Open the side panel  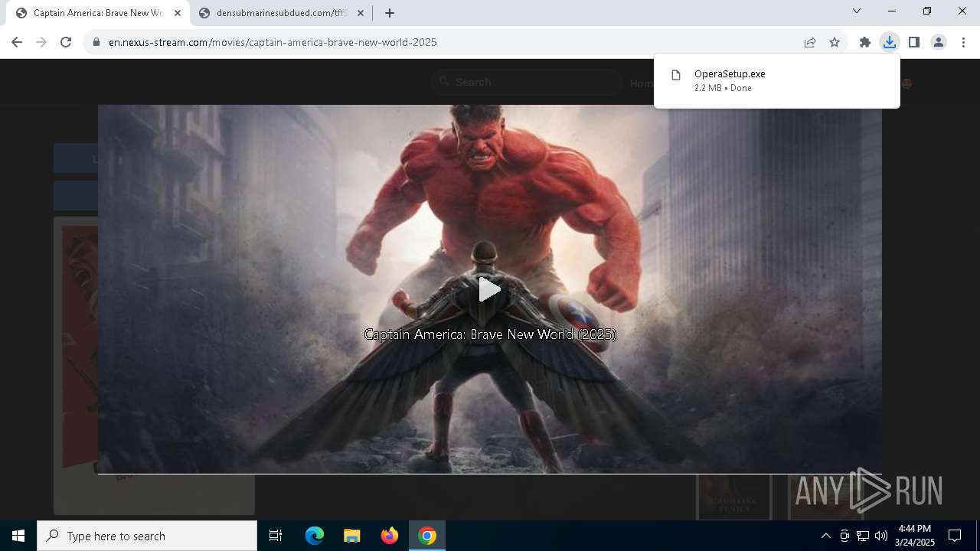pyautogui.click(x=914, y=42)
